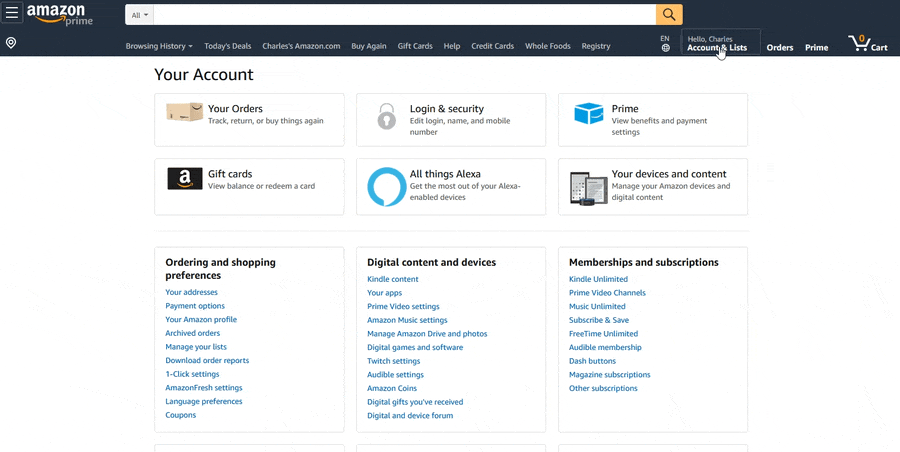
Task: Open the All things Alexa ring icon
Action: click(x=386, y=186)
